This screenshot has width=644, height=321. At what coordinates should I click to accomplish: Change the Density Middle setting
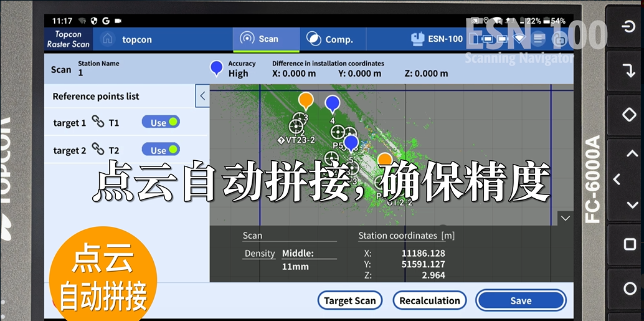pyautogui.click(x=309, y=253)
